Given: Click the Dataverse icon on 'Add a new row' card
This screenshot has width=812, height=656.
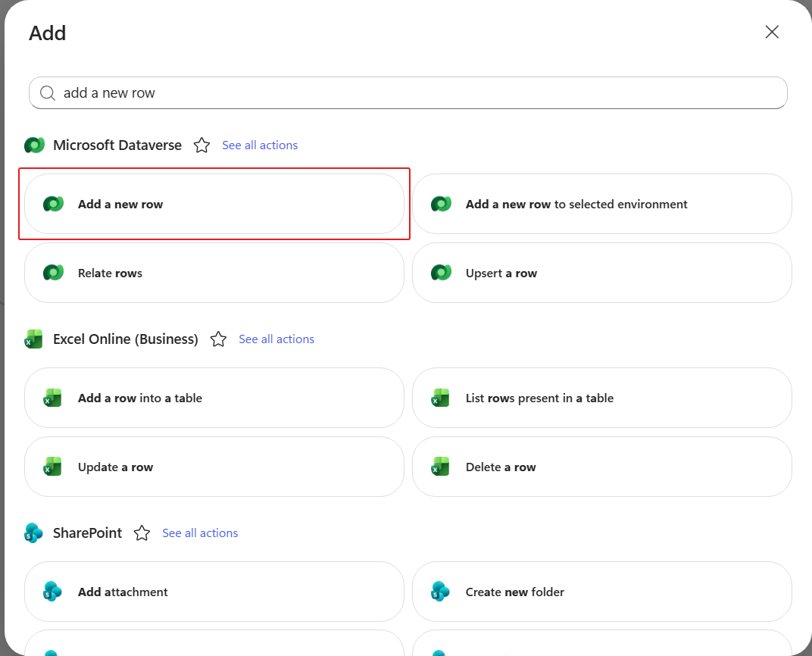Looking at the screenshot, I should coord(53,204).
